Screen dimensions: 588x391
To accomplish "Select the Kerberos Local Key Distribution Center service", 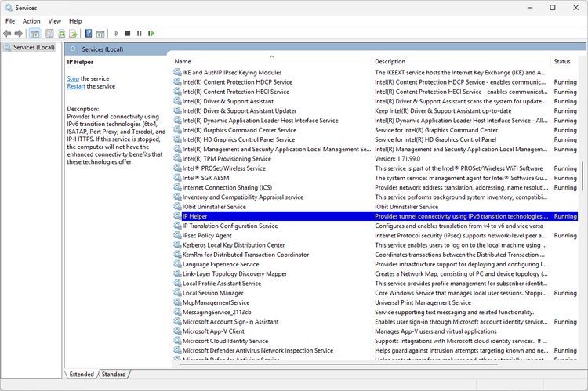I will click(x=234, y=245).
